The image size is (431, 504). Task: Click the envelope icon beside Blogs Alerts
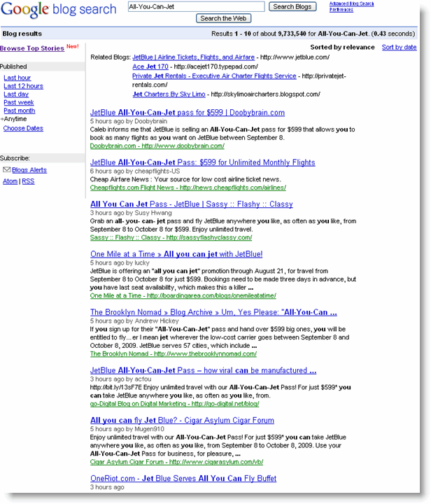point(6,169)
